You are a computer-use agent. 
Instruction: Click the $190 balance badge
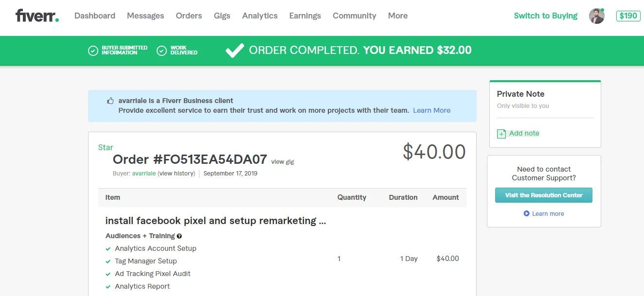[628, 16]
